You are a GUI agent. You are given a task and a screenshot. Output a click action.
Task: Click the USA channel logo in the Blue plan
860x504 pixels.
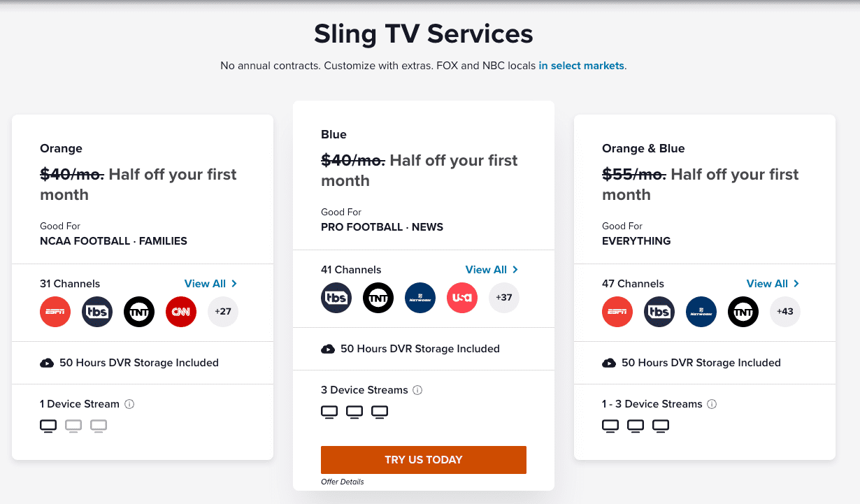(x=462, y=297)
